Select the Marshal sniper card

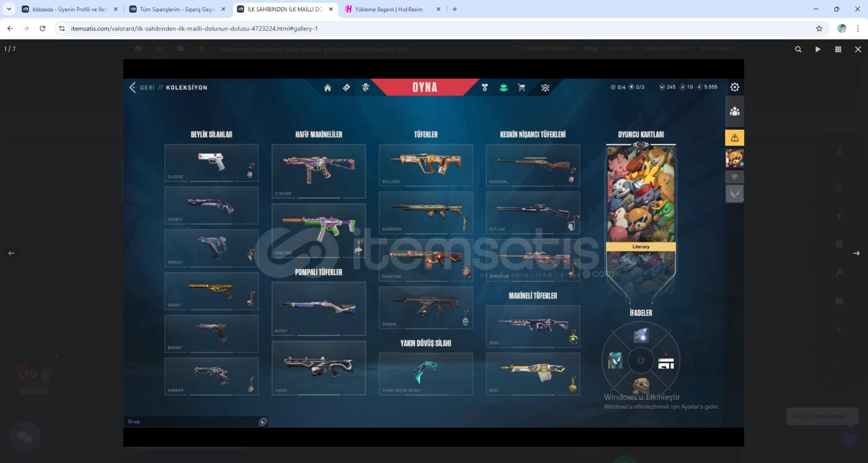coord(533,165)
